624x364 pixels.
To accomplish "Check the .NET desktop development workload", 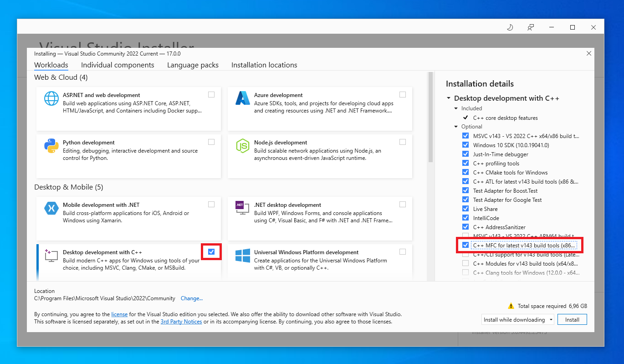I will pos(403,205).
